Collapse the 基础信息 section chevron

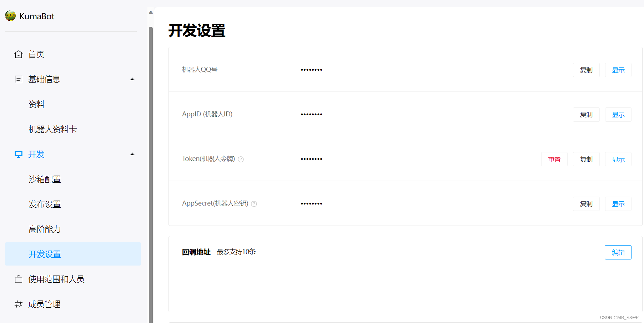coord(132,79)
